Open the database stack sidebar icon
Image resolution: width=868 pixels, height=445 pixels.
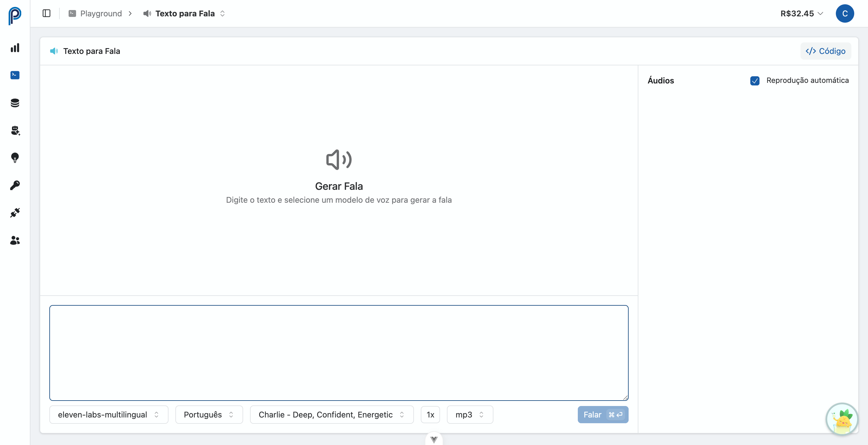15,103
